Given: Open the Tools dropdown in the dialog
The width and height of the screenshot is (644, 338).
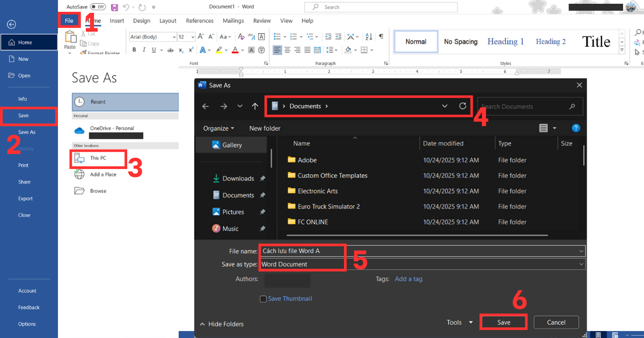Looking at the screenshot, I should 459,322.
